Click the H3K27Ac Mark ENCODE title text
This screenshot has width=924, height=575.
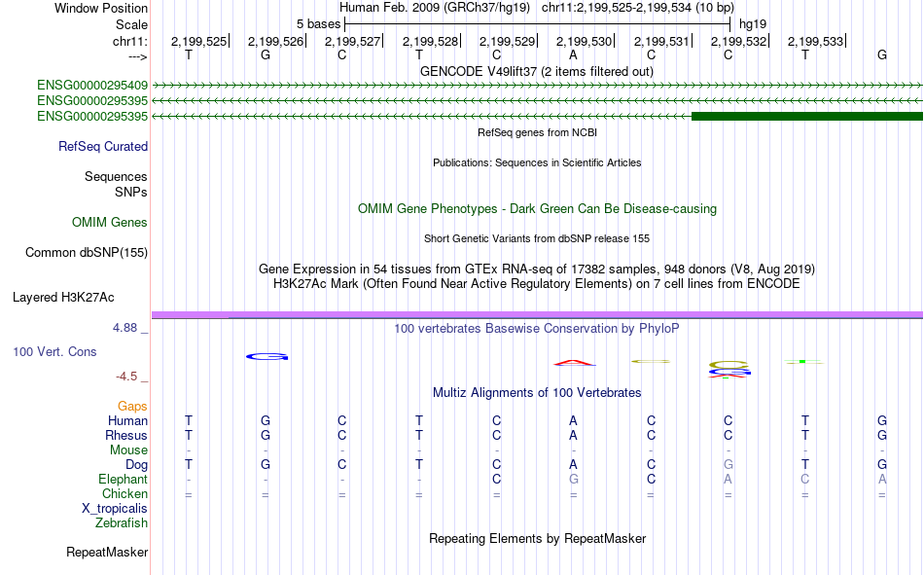pyautogui.click(x=537, y=284)
